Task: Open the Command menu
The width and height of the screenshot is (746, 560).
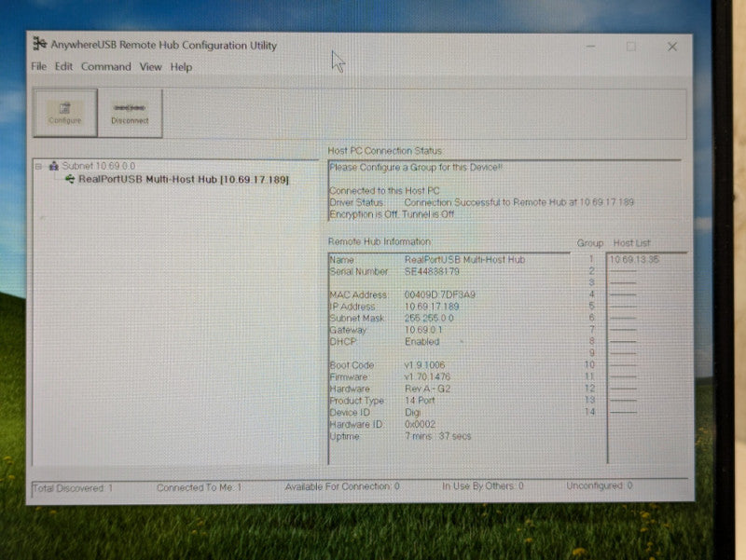Action: pos(105,66)
